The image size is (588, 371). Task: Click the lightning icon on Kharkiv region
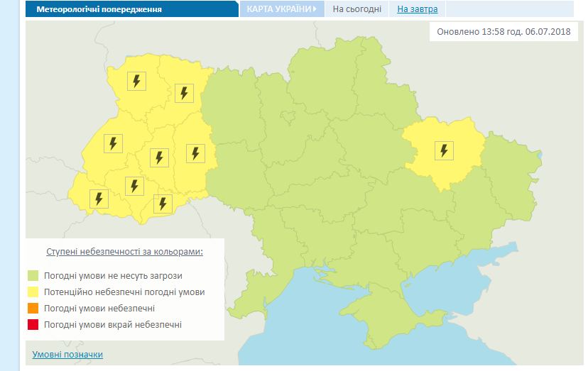point(444,150)
